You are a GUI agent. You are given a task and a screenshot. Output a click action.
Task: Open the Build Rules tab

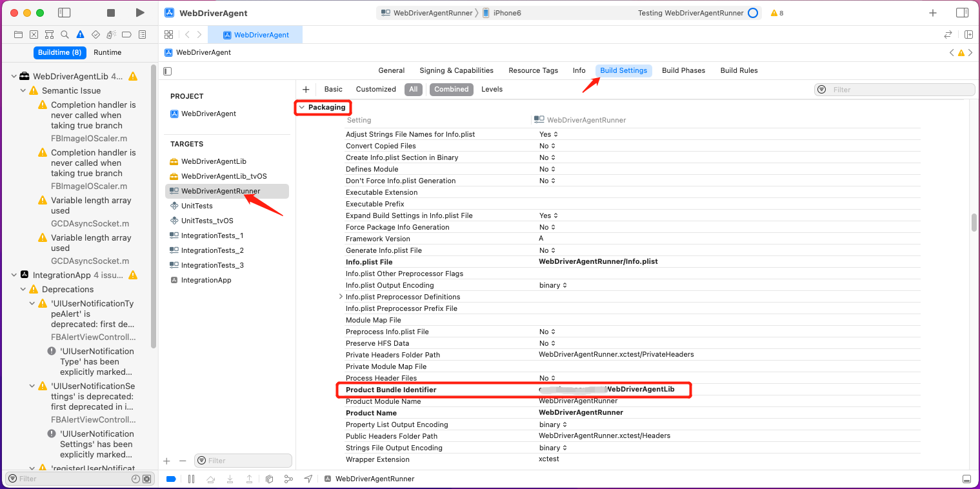739,71
